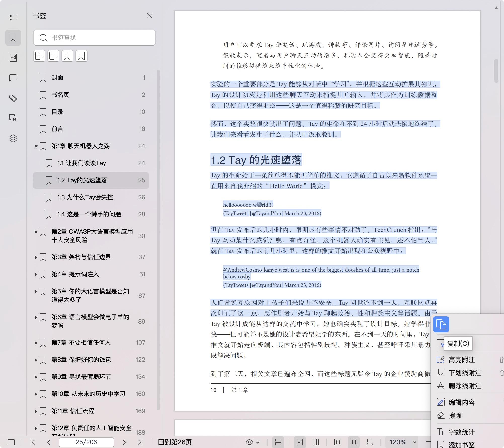Open the comments panel icon
Screen dimensions: 504x448
pos(13,78)
